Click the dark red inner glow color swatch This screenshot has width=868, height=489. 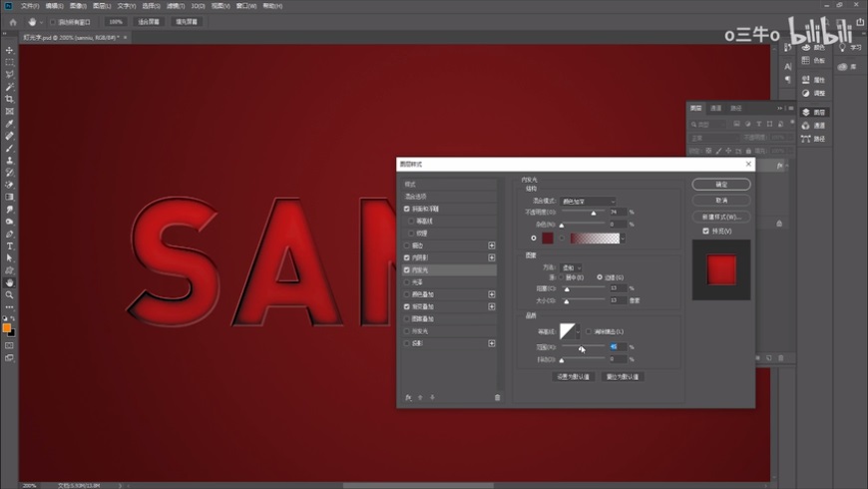[549, 239]
